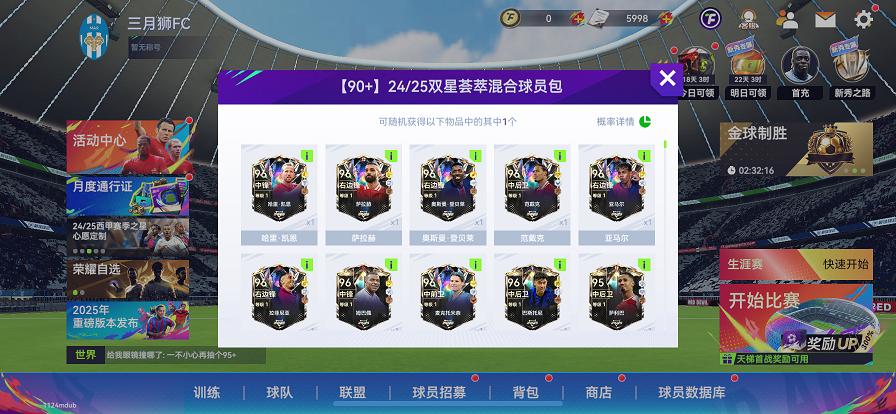This screenshot has width=896, height=414.
Task: Open the 活动中心 banner
Action: click(128, 146)
